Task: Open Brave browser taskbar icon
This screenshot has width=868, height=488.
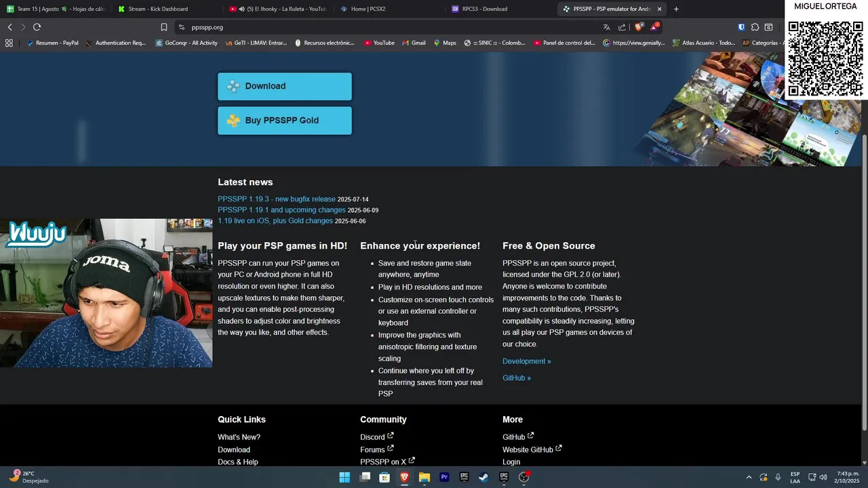Action: point(404,477)
